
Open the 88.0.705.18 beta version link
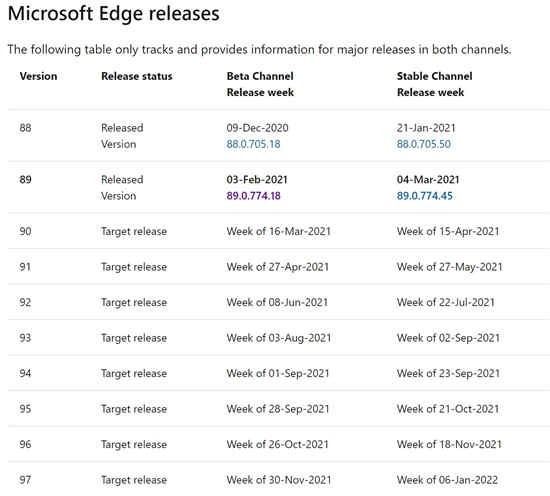click(253, 144)
